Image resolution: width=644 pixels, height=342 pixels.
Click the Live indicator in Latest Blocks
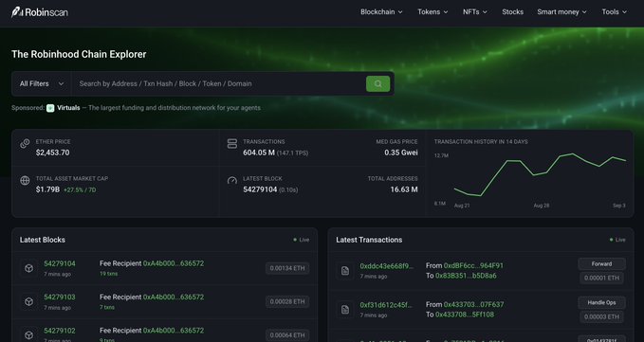pyautogui.click(x=302, y=240)
